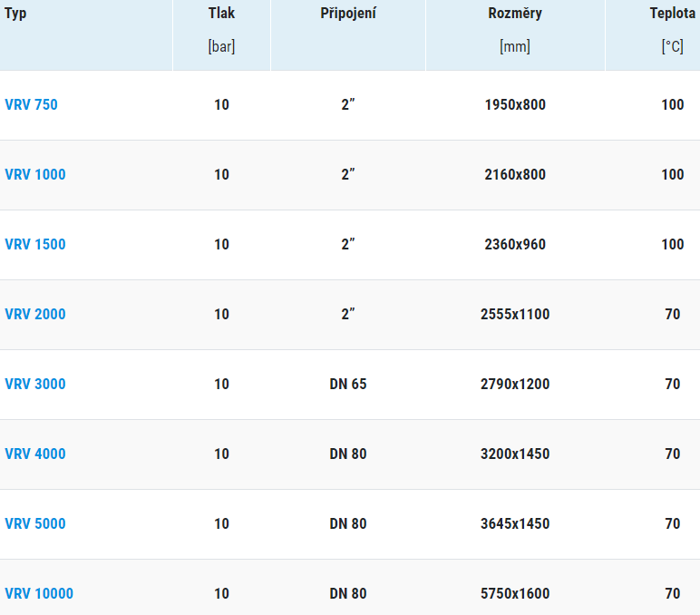Screen dimensions: 700x615
Task: Select the 1950x800 dimensions cell
Action: click(x=515, y=105)
